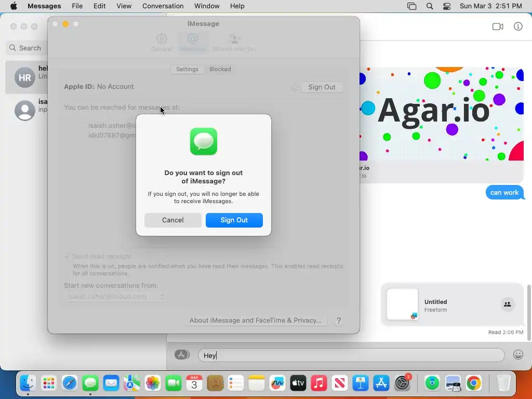Screen dimensions: 532x399
Task: Open Freeform from the Dock
Action: pos(277,383)
